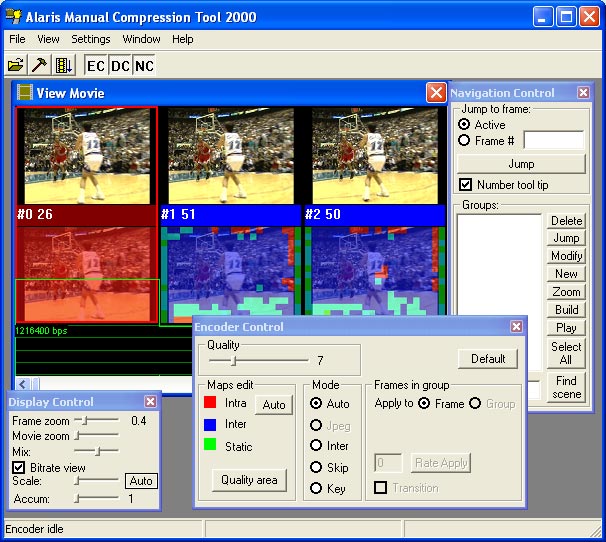Select the Skip mode radio button

(x=316, y=467)
